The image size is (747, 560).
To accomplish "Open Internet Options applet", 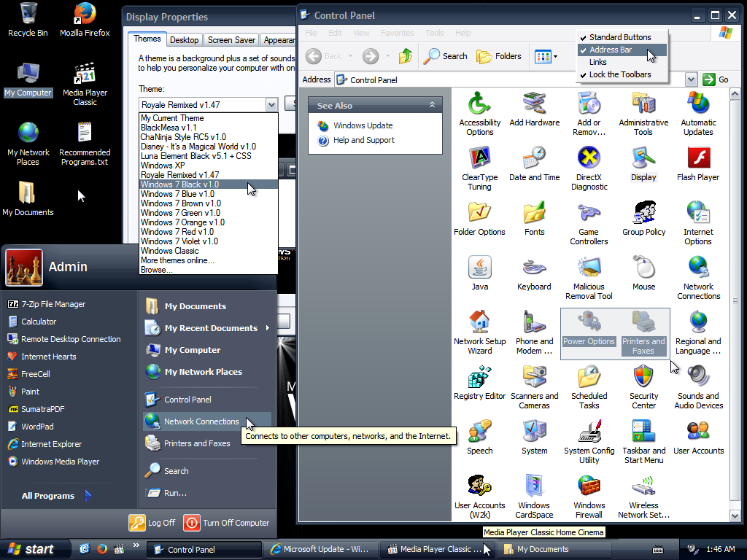I will click(x=698, y=223).
